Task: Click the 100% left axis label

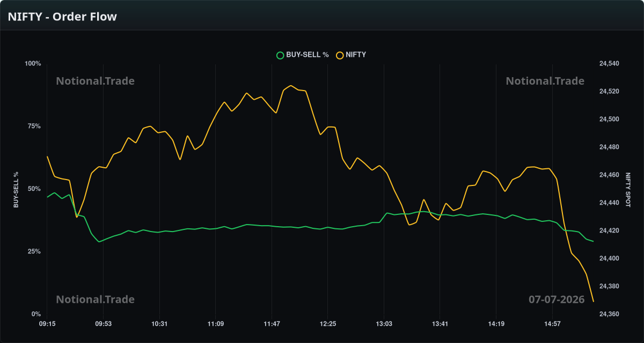Action: pos(33,64)
